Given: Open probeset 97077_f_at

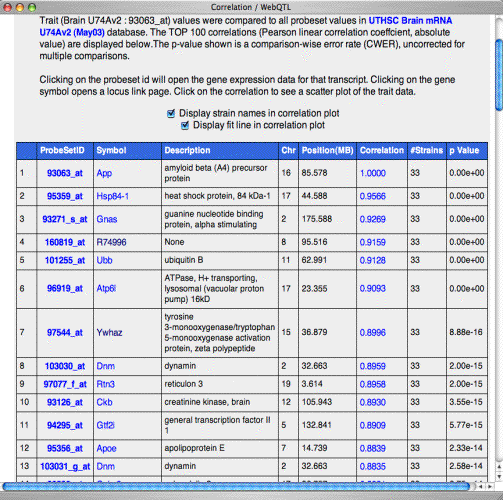Looking at the screenshot, I should click(65, 384).
